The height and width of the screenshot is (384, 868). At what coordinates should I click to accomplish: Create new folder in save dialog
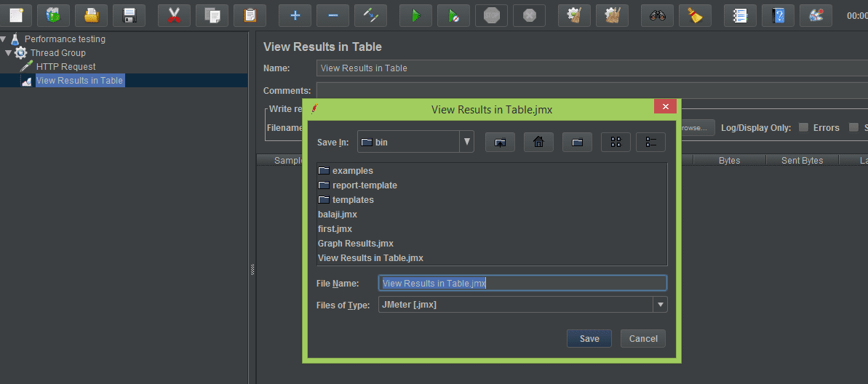tap(578, 143)
